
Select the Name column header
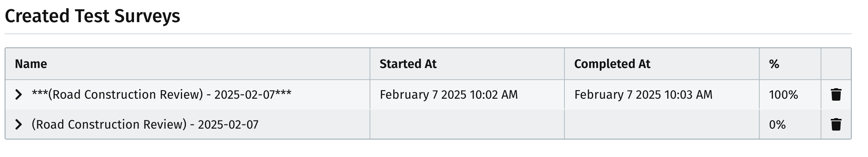[31, 64]
